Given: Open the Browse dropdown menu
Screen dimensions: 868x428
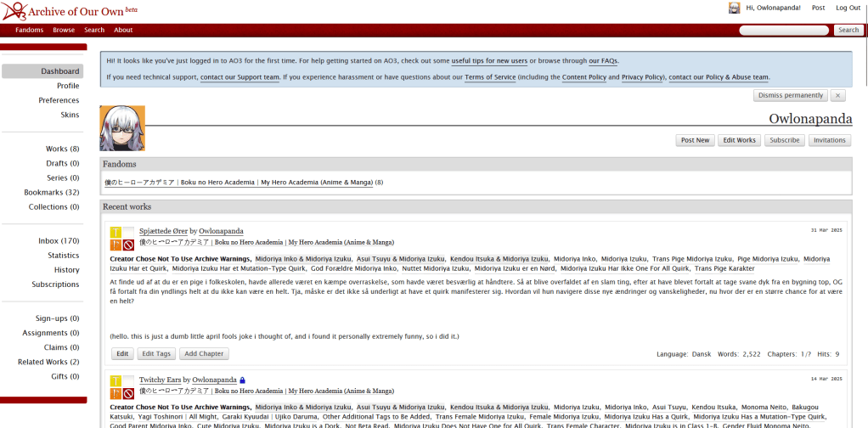Looking at the screenshot, I should (64, 30).
